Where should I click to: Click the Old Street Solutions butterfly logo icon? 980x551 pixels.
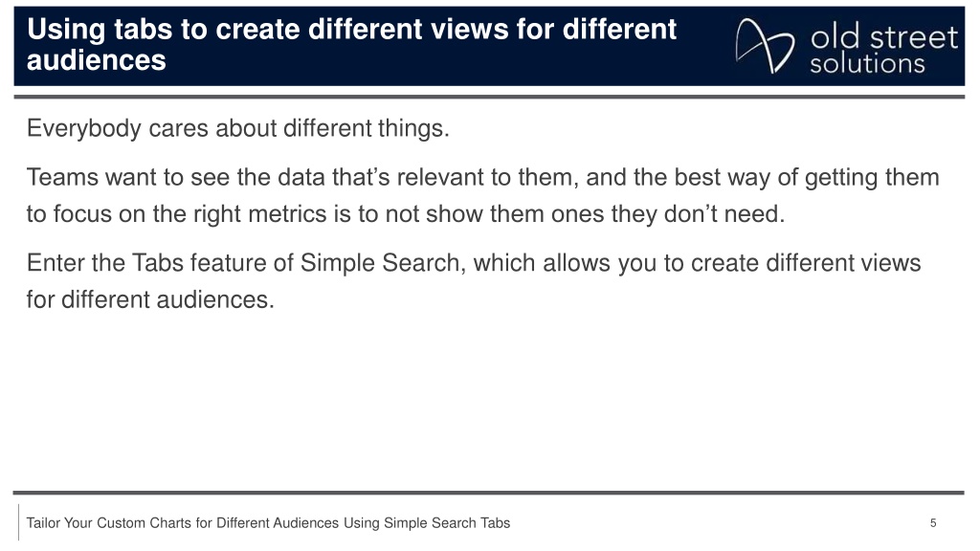(x=765, y=46)
